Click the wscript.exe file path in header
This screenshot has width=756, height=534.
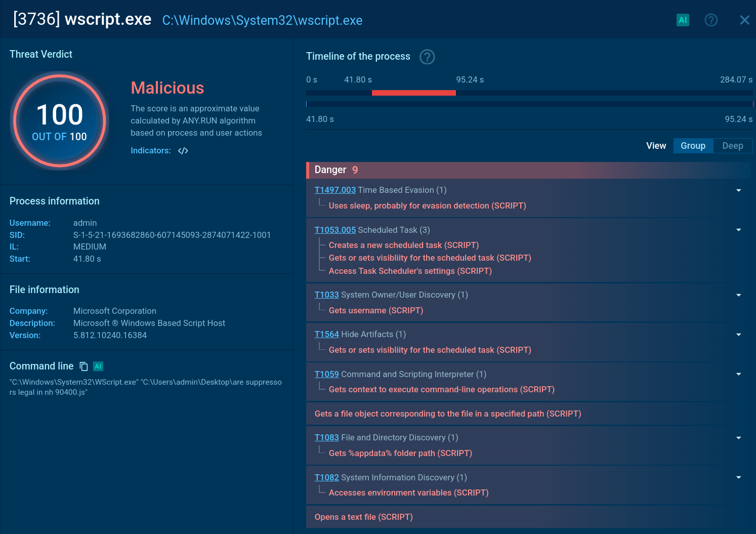262,21
